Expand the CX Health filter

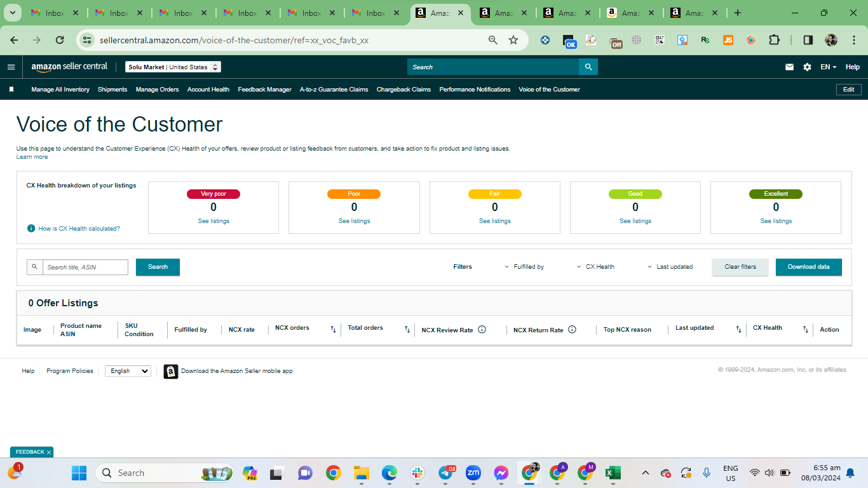pos(596,267)
